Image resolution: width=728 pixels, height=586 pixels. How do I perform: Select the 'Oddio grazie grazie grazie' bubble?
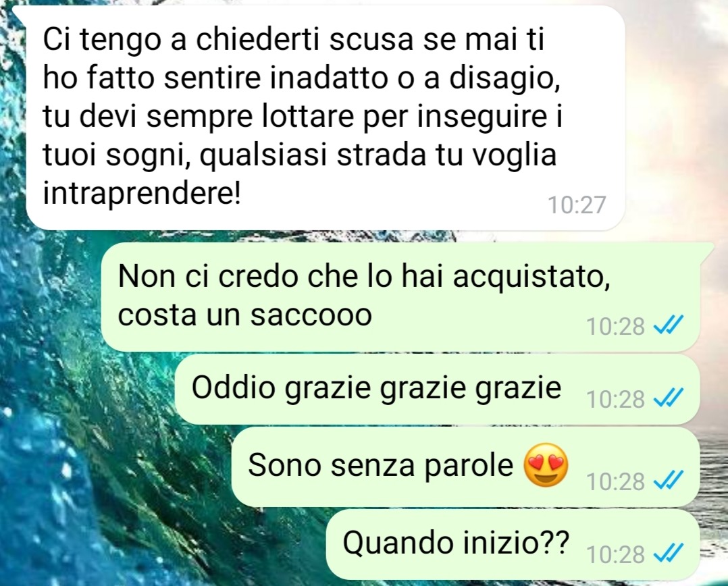click(x=438, y=389)
